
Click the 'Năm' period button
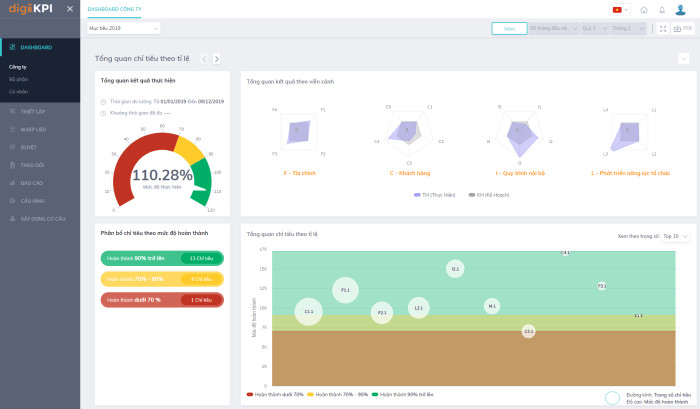click(x=509, y=29)
